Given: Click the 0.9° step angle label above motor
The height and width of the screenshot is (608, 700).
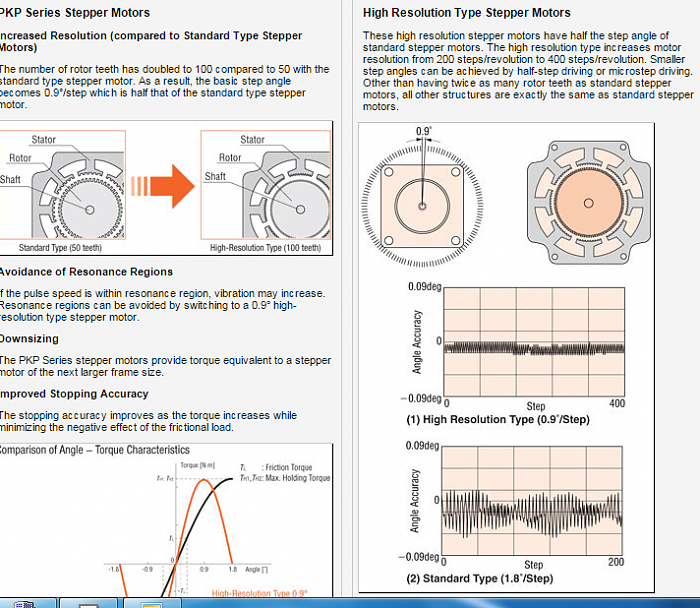Looking at the screenshot, I should click(424, 131).
